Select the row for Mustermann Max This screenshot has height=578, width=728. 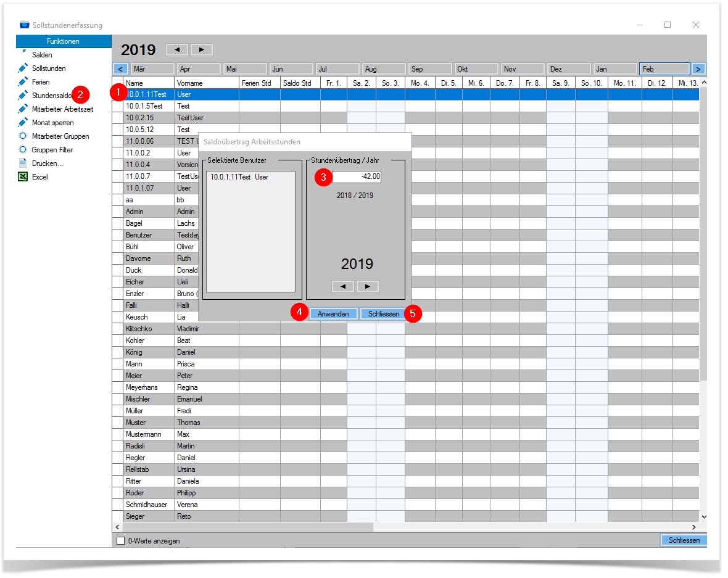coord(405,434)
